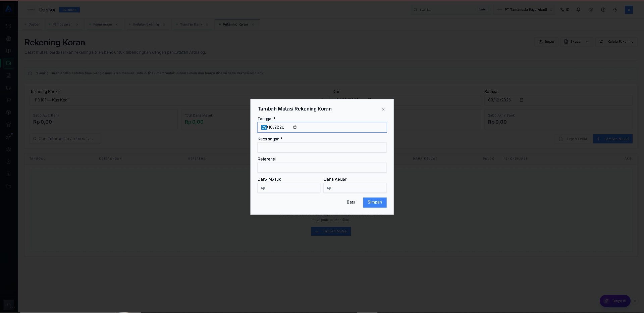This screenshot has width=644, height=313.
Task: Close the Rekening Koran tab
Action: [253, 25]
